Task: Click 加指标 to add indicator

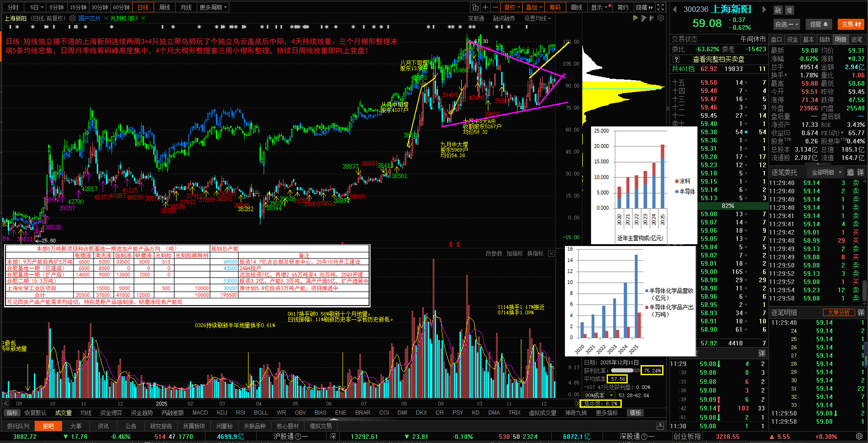Action: tap(514, 253)
